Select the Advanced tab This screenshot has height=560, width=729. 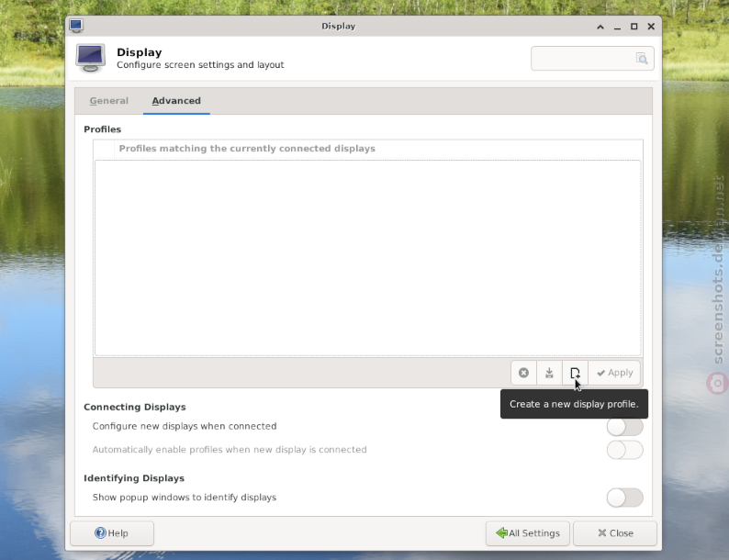(x=176, y=101)
